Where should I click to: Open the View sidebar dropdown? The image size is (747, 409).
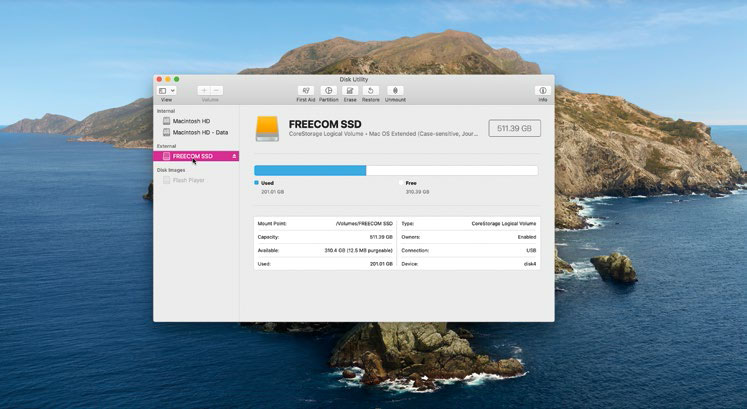[167, 90]
